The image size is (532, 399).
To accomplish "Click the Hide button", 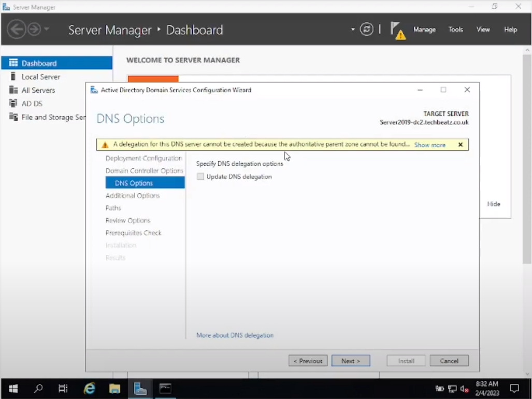I will (x=494, y=204).
